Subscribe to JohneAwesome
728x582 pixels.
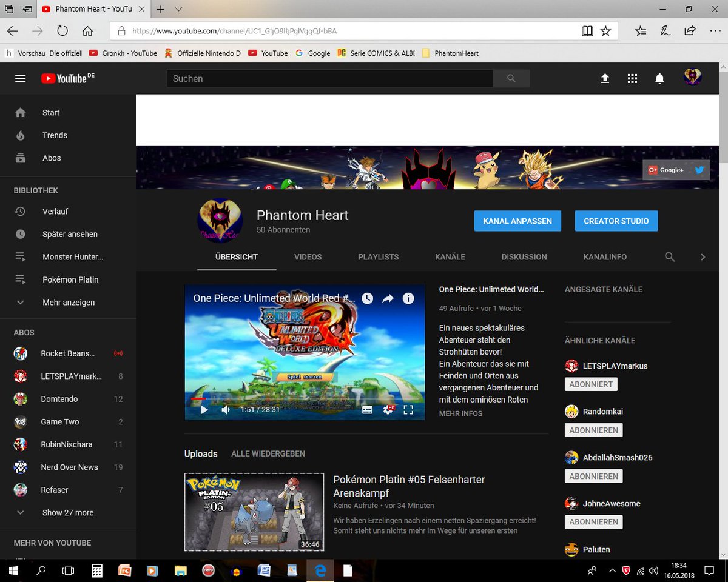tap(594, 522)
